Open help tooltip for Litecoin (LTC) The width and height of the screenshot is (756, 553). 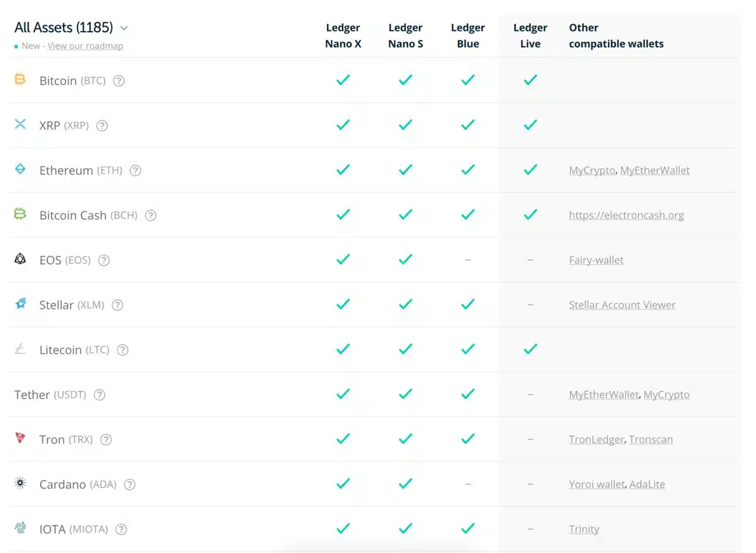click(123, 350)
